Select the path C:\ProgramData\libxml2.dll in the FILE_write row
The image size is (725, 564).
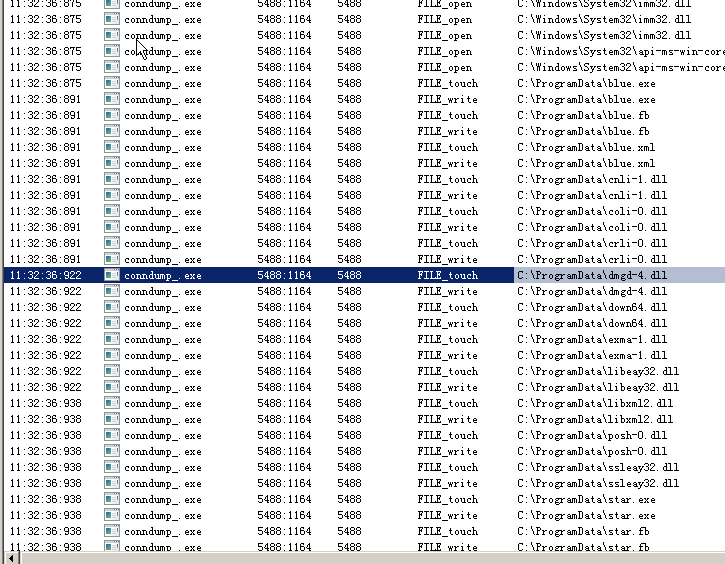595,419
